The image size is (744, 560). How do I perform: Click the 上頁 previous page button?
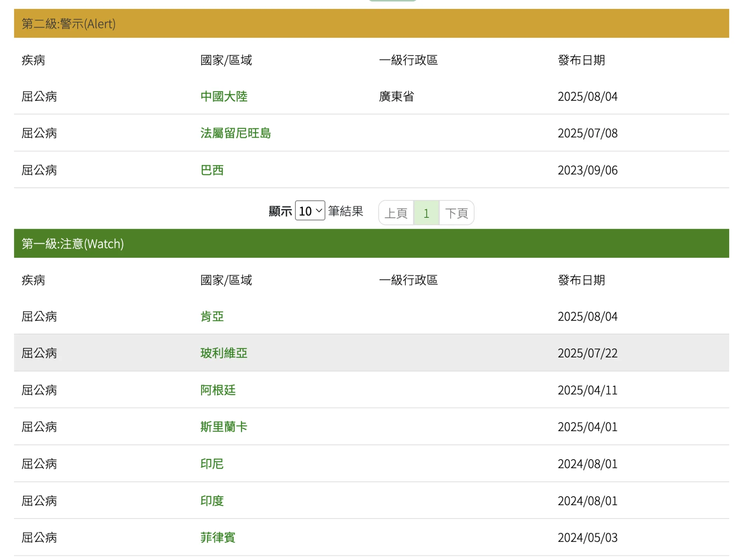pos(396,213)
